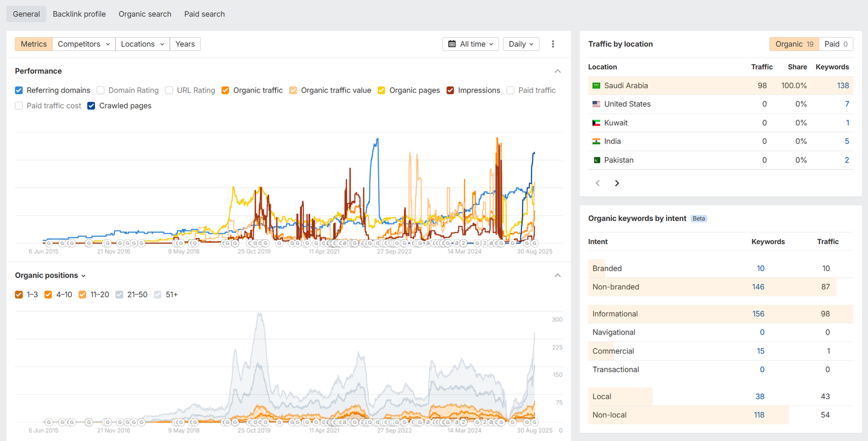The width and height of the screenshot is (868, 441).
Task: Enable Domain Rating checkbox
Action: (100, 90)
